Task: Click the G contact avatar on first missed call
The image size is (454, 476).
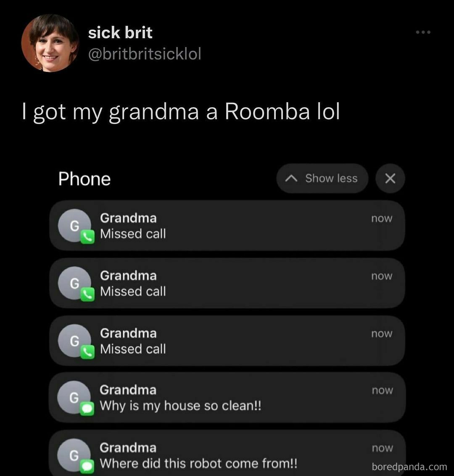Action: [75, 225]
